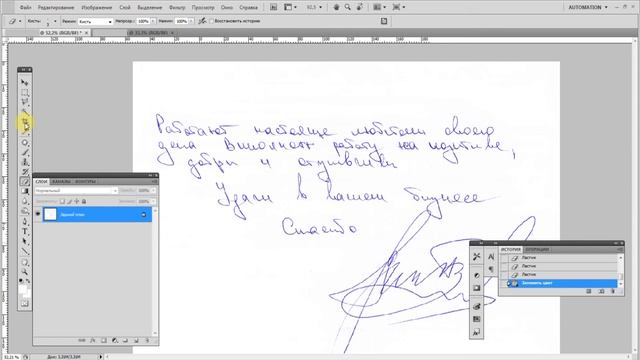
Task: Select the Rectangular Marquee tool
Action: 24,92
